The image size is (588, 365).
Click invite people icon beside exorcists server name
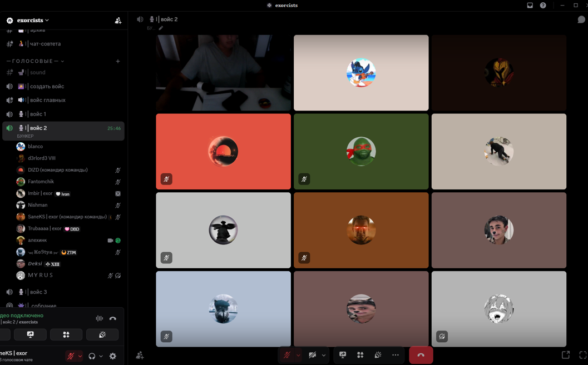(x=118, y=21)
